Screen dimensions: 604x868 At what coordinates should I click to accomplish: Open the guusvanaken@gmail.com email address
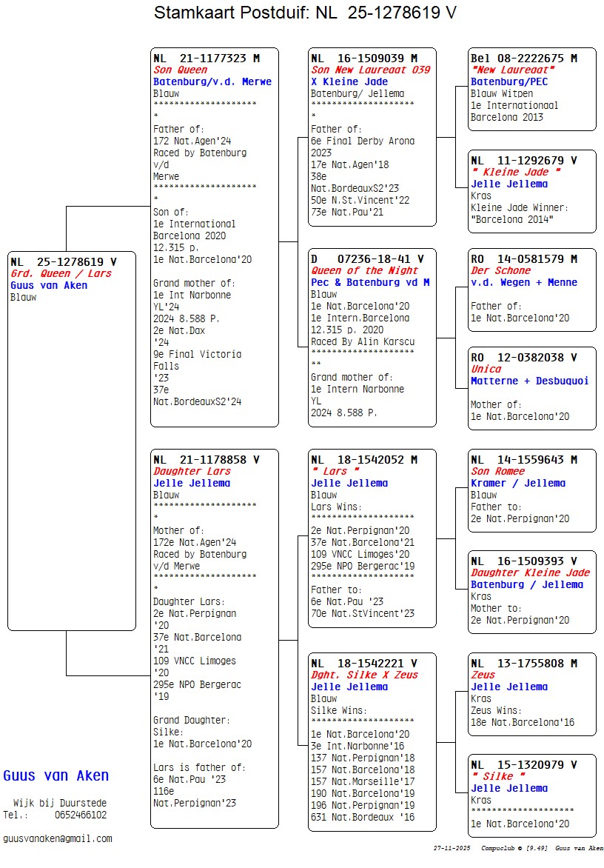pyautogui.click(x=58, y=838)
